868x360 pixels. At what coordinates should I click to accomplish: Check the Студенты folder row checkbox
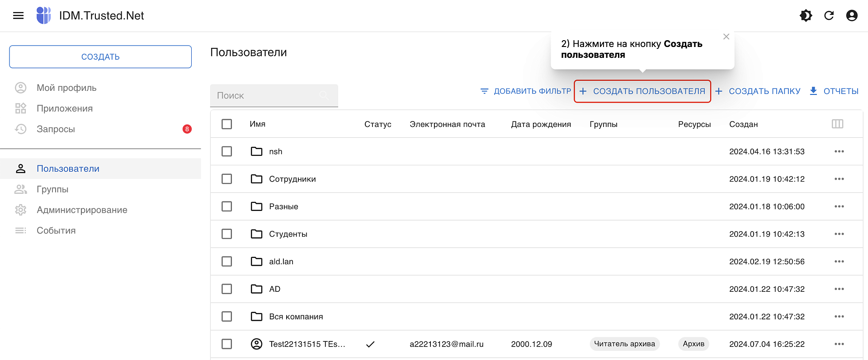(227, 234)
